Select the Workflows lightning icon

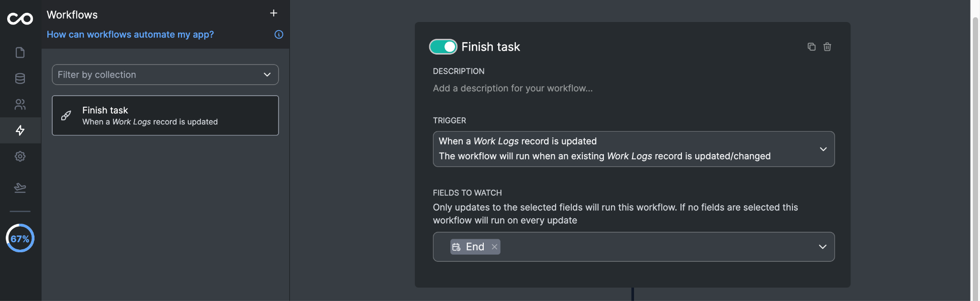20,130
